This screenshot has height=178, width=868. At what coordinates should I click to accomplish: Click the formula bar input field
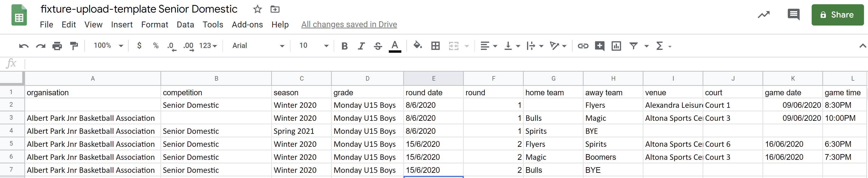click(x=438, y=63)
